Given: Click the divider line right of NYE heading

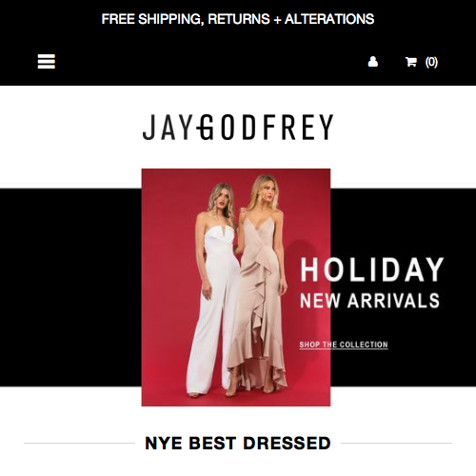Looking at the screenshot, I should tap(396, 444).
